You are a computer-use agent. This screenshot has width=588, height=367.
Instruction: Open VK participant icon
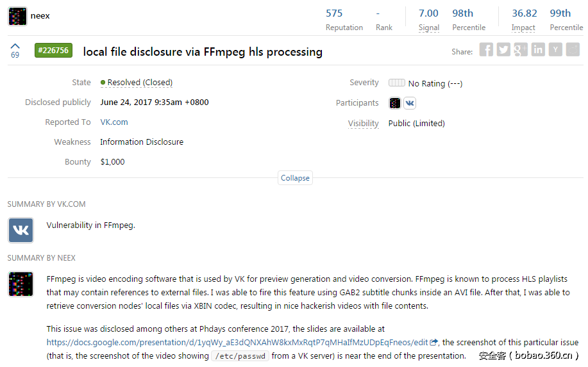point(409,103)
